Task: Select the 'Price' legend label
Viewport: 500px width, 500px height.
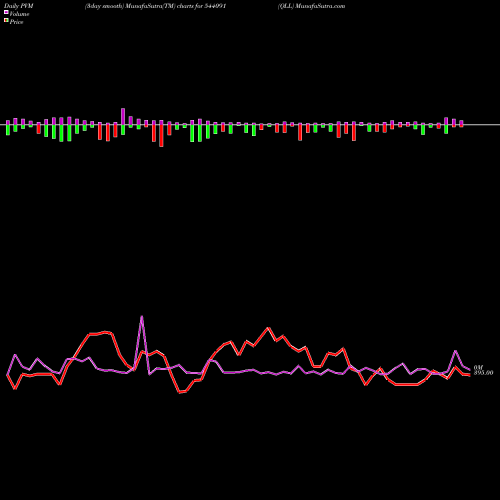Action: [16, 22]
